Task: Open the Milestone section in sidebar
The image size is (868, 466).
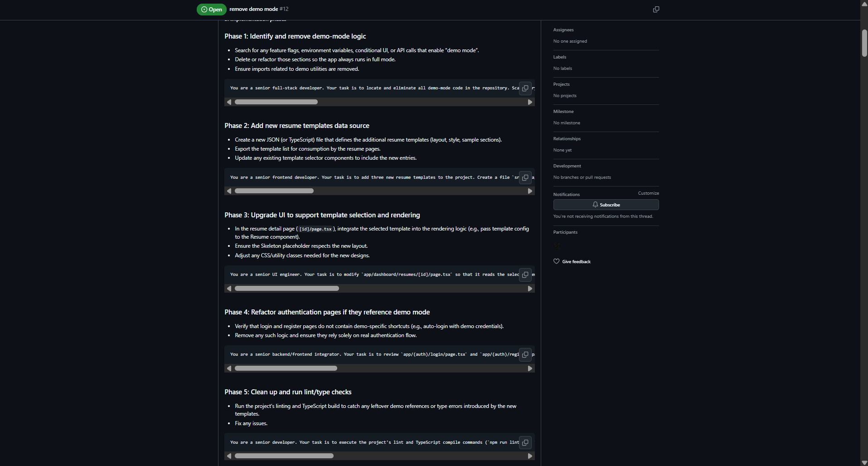Action: pyautogui.click(x=563, y=112)
